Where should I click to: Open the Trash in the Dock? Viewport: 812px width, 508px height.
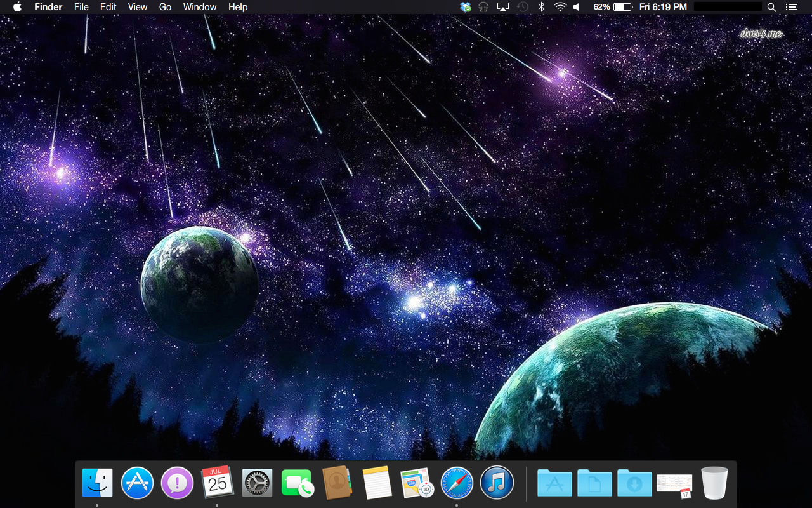click(x=714, y=483)
